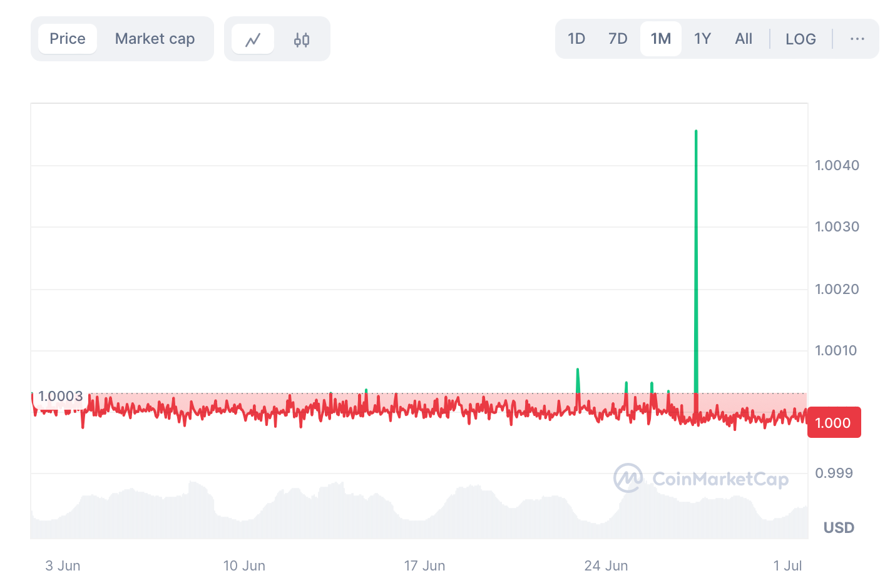
Task: Select the line chart icon
Action: point(252,38)
